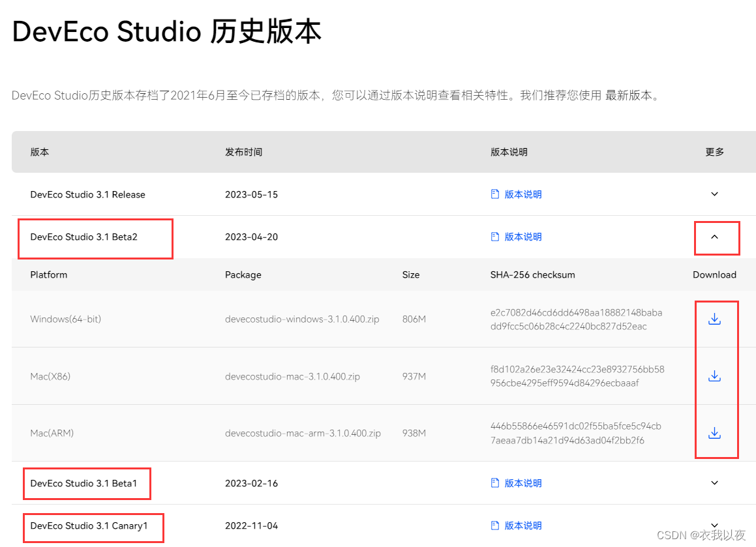
Task: Expand the DevEco Studio 3.1 Canary1 row
Action: [x=714, y=525]
